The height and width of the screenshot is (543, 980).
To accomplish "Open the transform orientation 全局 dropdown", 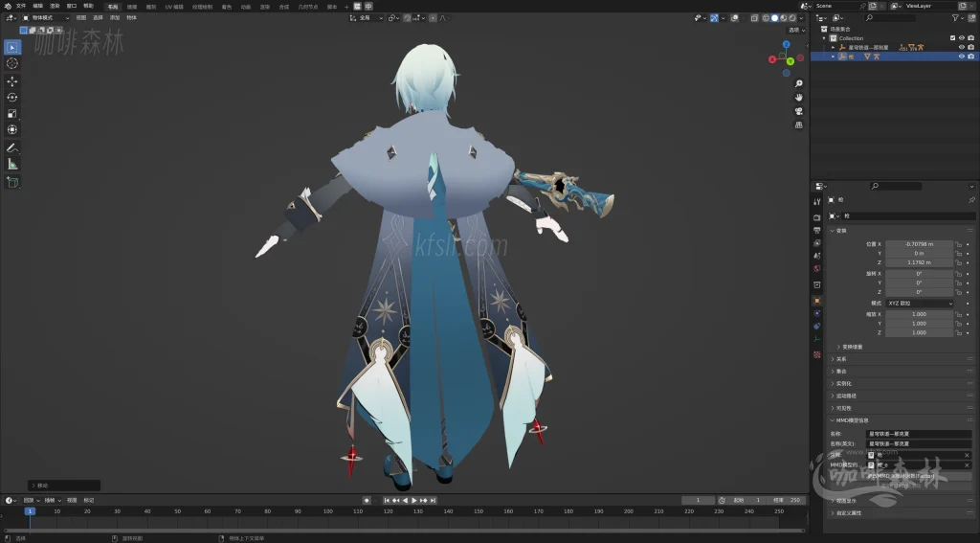I will coord(367,18).
